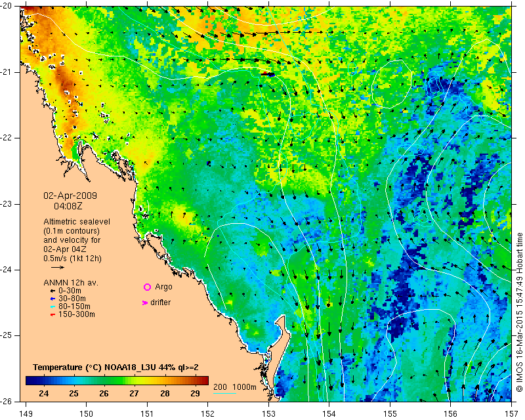Click the latitude axis label -21
Viewport: 525px width, 420px height.
pos(5,72)
